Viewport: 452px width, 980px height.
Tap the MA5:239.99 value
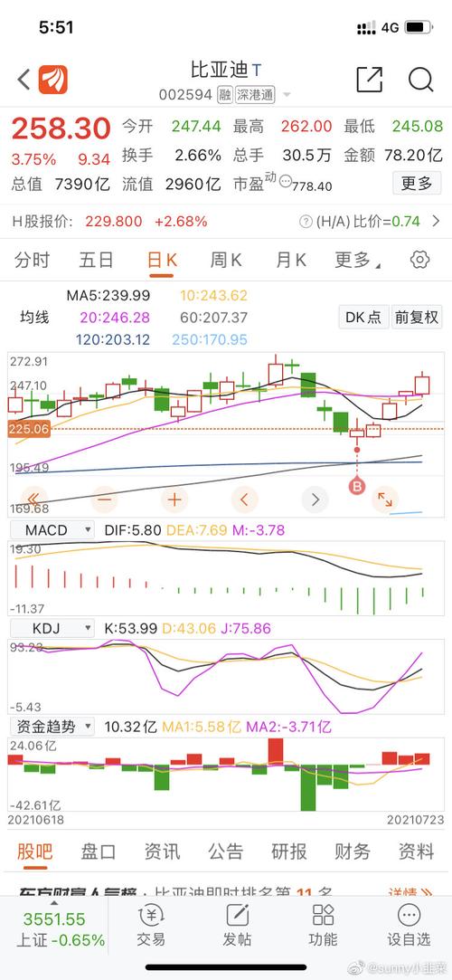[x=108, y=295]
